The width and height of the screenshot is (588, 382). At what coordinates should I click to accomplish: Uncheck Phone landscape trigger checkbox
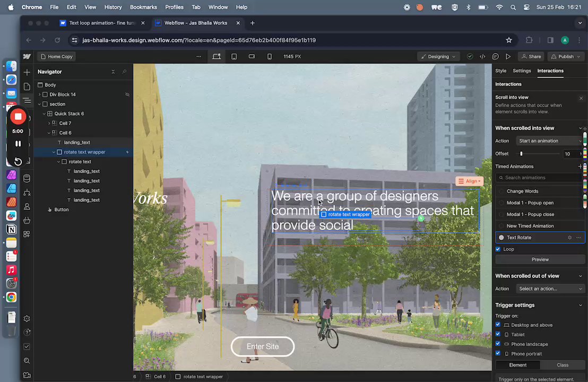tap(498, 344)
